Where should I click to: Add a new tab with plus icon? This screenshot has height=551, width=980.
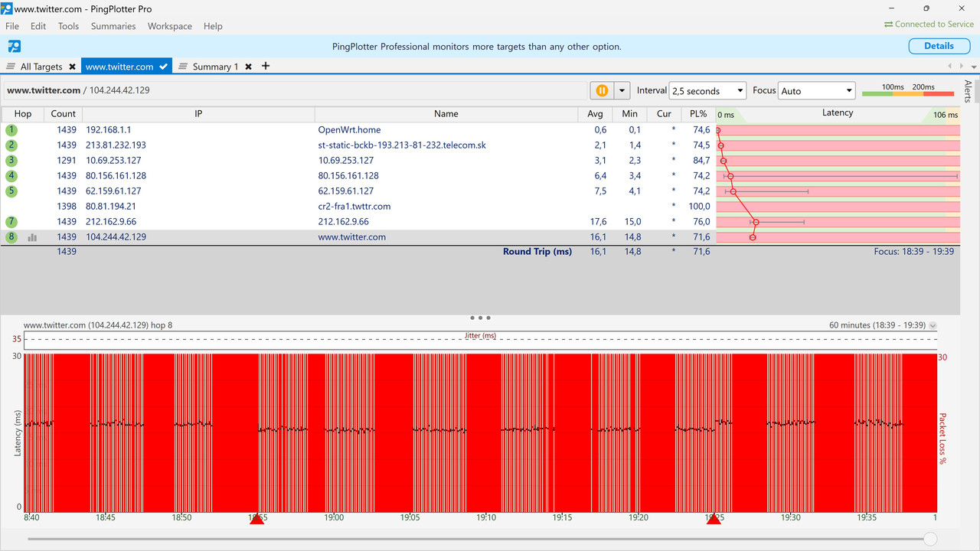click(266, 66)
